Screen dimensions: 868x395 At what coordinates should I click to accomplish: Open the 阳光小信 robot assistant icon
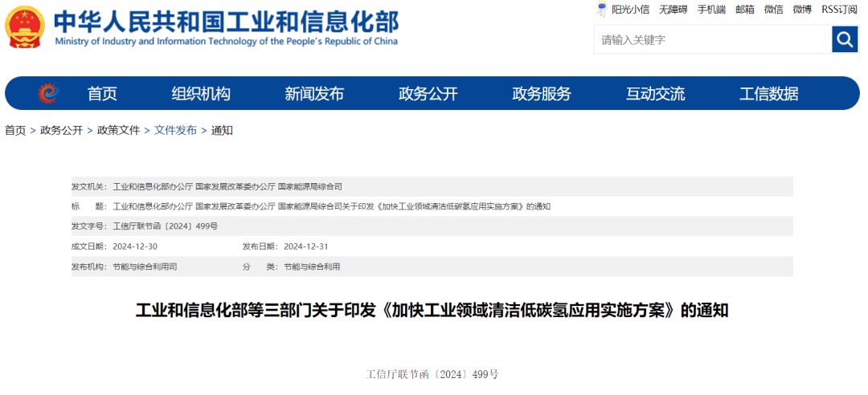point(601,9)
